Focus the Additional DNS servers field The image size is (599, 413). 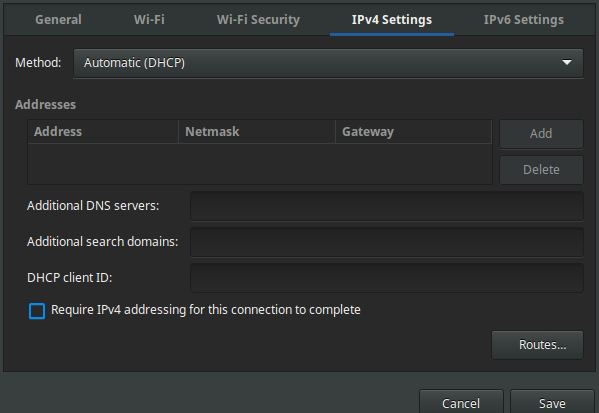[x=387, y=206]
